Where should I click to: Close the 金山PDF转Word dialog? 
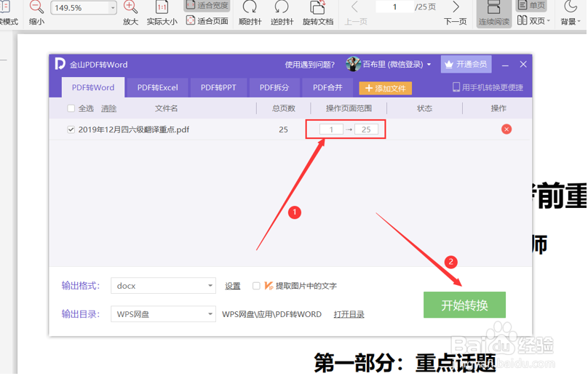(523, 65)
